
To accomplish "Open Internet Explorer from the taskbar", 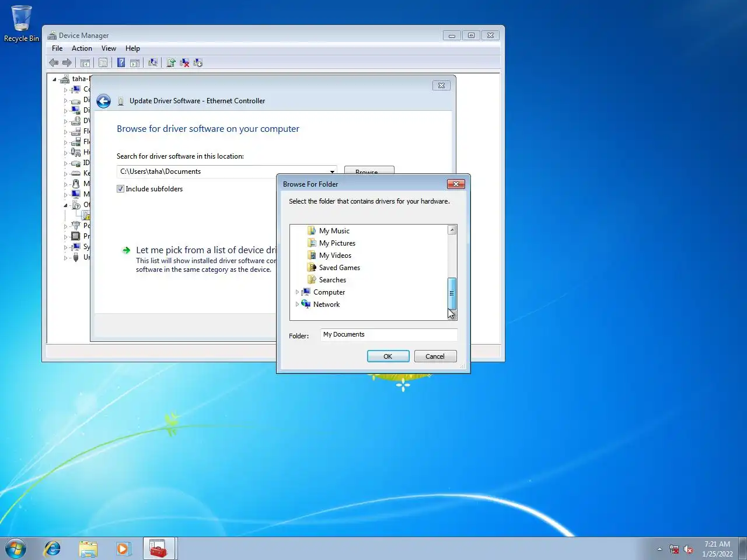I will [x=53, y=548].
